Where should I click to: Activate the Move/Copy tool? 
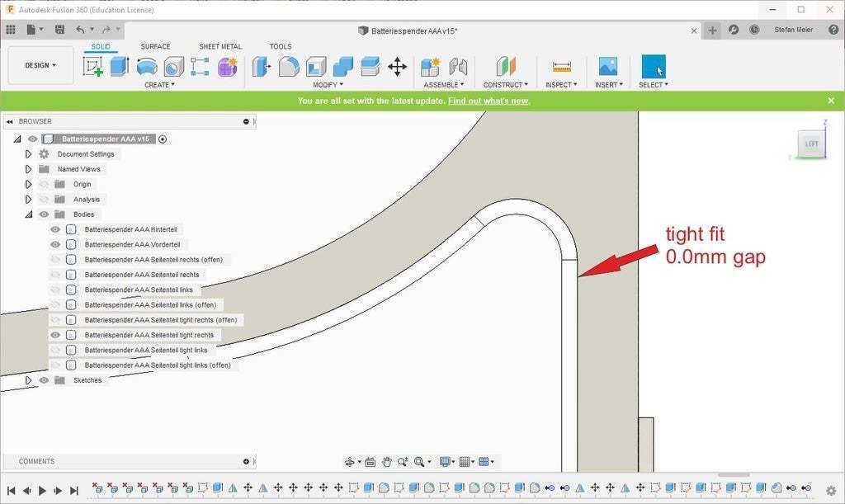[397, 67]
